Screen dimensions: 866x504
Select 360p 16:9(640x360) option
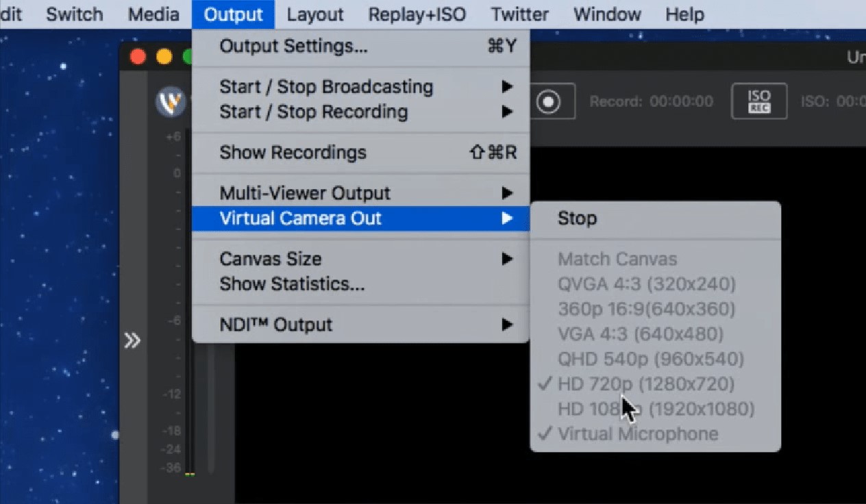(x=656, y=309)
